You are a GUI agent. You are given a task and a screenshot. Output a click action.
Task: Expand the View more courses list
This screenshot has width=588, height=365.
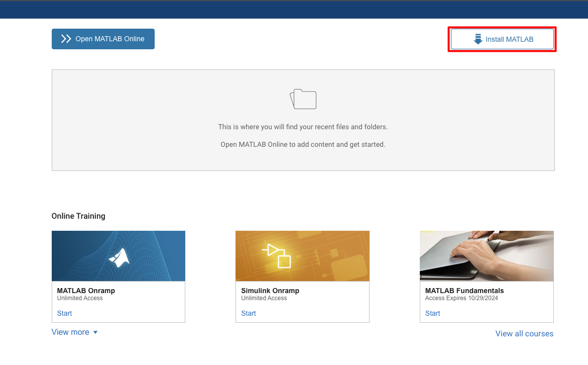[75, 332]
